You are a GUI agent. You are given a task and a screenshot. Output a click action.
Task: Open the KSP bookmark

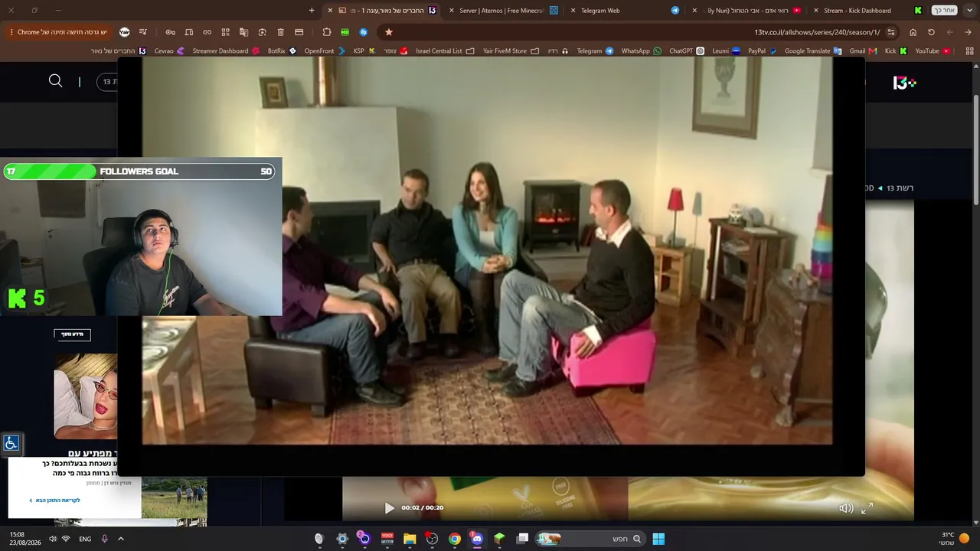[364, 51]
